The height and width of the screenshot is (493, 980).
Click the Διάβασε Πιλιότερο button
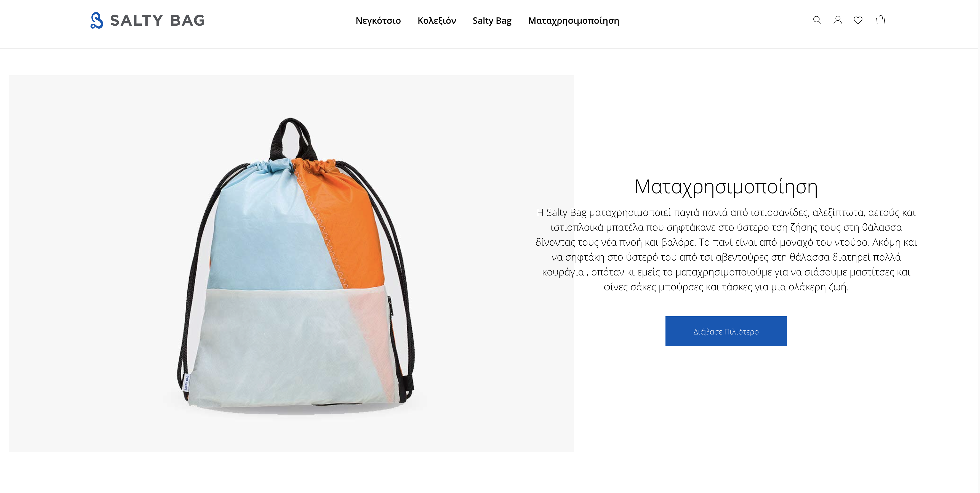point(726,331)
